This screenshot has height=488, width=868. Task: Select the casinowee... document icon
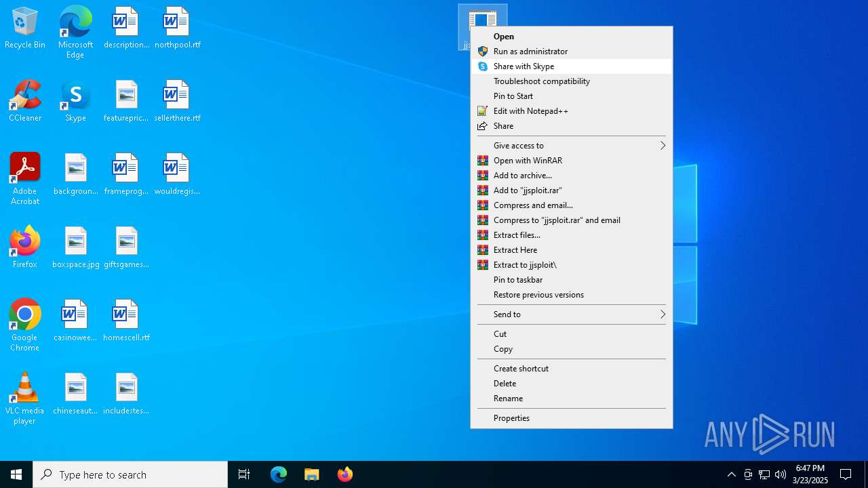coord(76,321)
